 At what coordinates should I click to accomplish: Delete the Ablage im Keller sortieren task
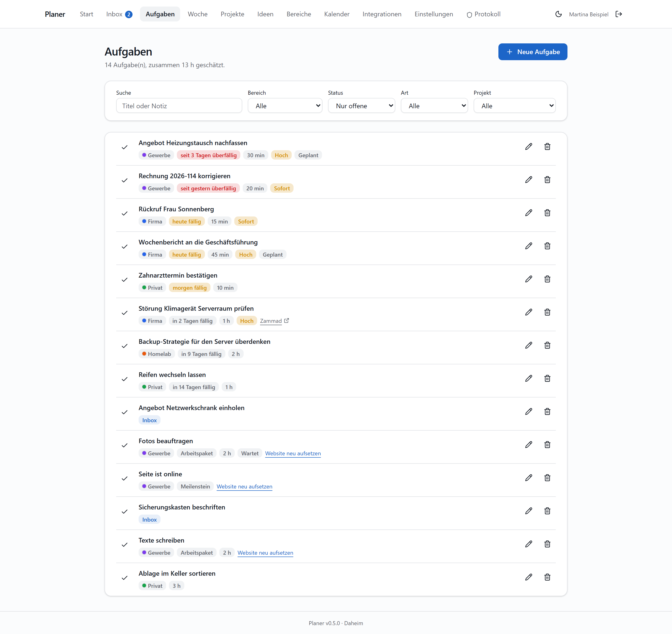click(x=547, y=577)
